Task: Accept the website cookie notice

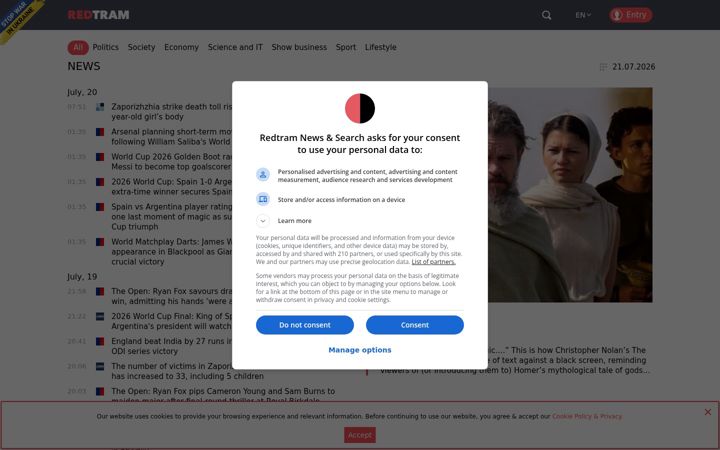Action: (x=360, y=435)
